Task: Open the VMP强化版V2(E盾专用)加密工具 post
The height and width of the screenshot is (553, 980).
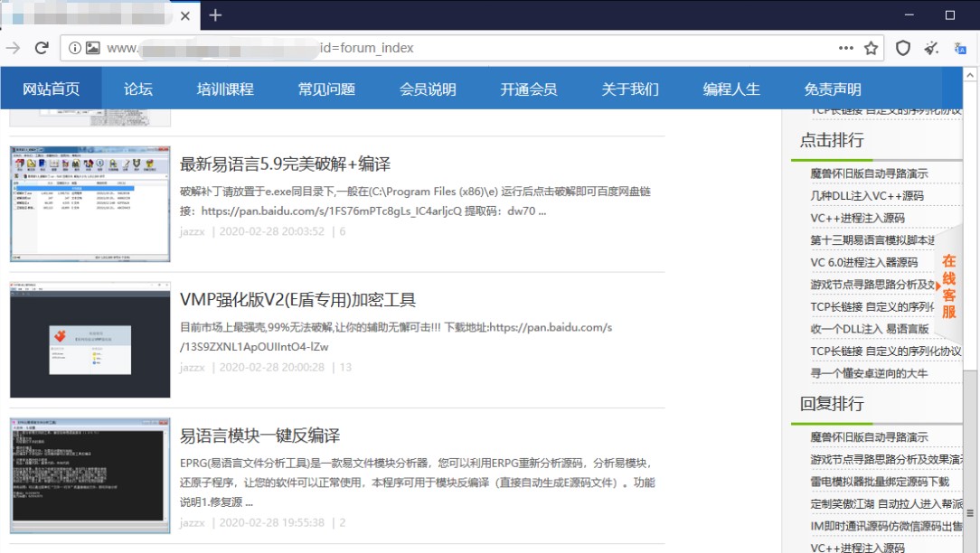Action: click(x=297, y=300)
